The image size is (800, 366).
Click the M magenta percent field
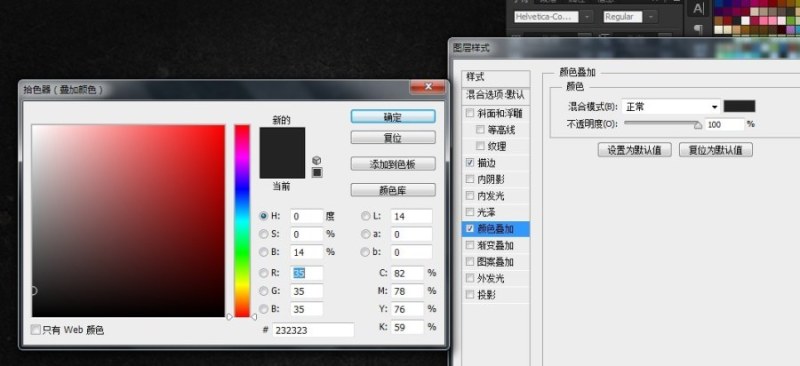point(407,291)
